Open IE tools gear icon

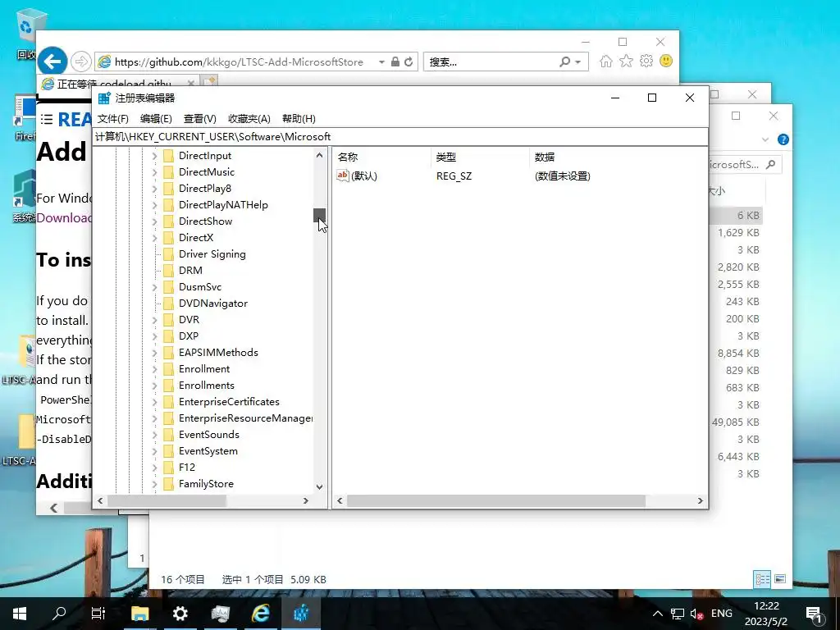click(x=646, y=61)
